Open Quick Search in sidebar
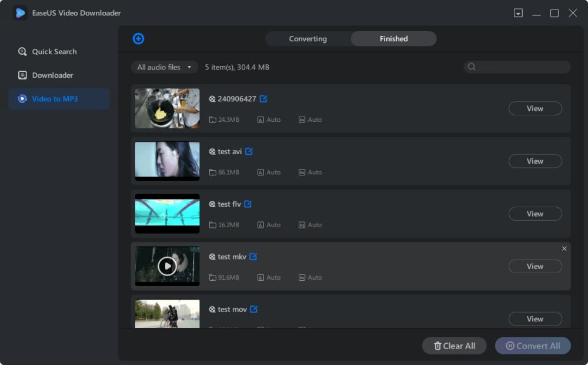This screenshot has height=365, width=588. (x=54, y=52)
